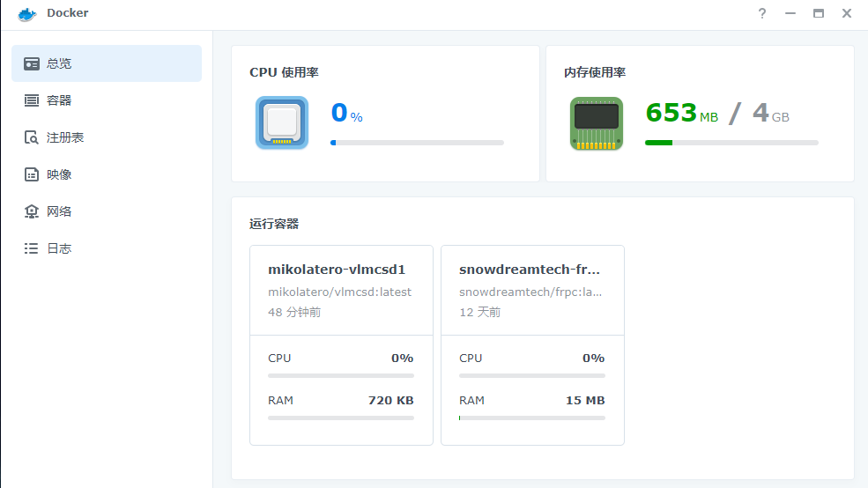Screen dimensions: 868x488
Task: Select the 映像 menu item
Action: (59, 174)
